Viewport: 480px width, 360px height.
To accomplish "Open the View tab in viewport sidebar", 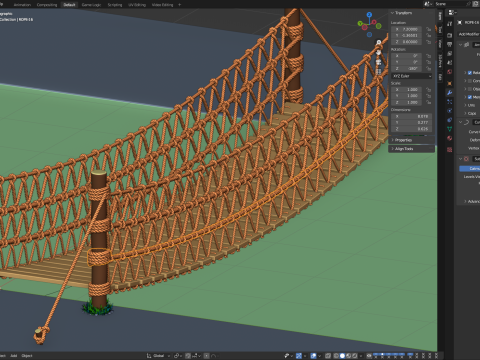I will [440, 43].
